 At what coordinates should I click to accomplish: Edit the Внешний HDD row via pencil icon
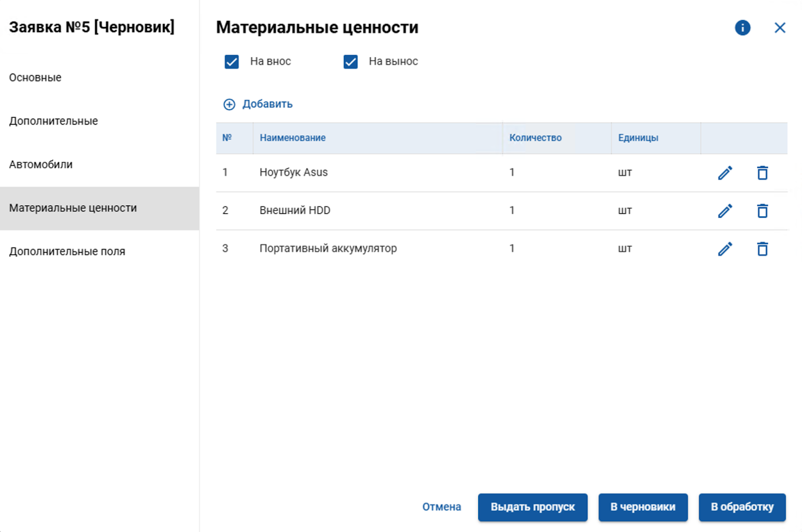(725, 210)
